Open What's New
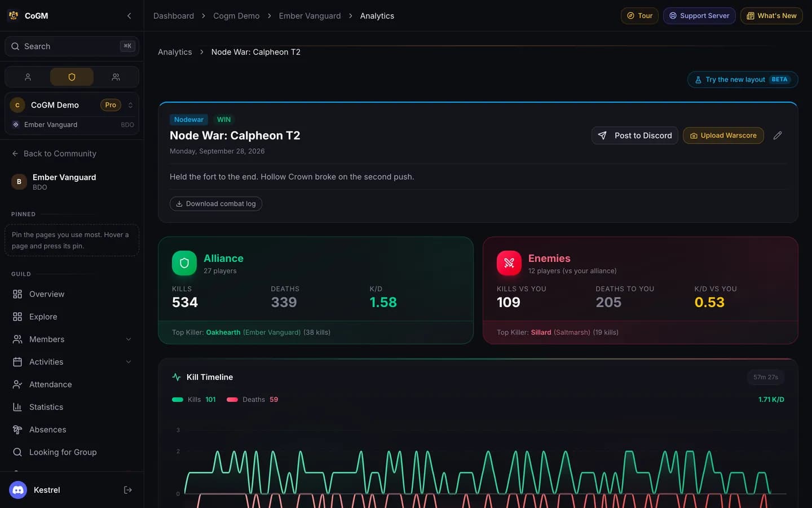Image resolution: width=812 pixels, height=508 pixels. click(771, 16)
